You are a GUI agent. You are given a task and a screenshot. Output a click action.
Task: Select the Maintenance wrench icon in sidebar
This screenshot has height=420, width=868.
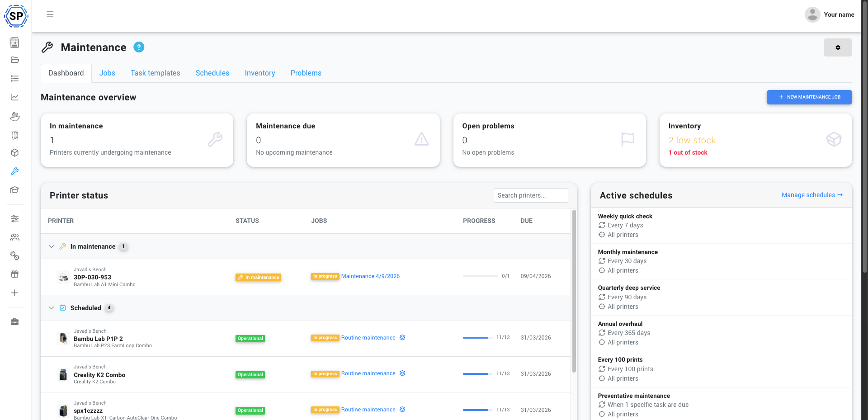tap(15, 171)
